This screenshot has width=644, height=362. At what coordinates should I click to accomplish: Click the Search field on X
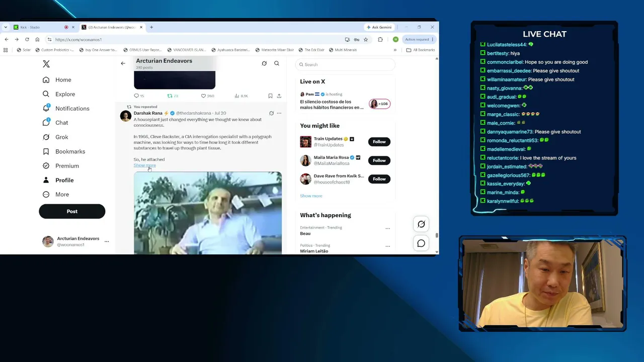click(x=345, y=64)
